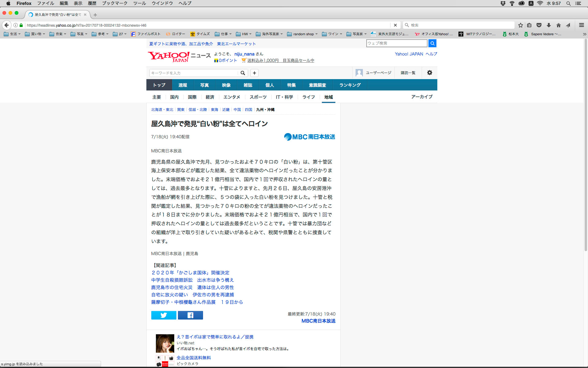The width and height of the screenshot is (588, 368).
Task: Click the MBC南日本放送 logo link
Action: coord(309,137)
